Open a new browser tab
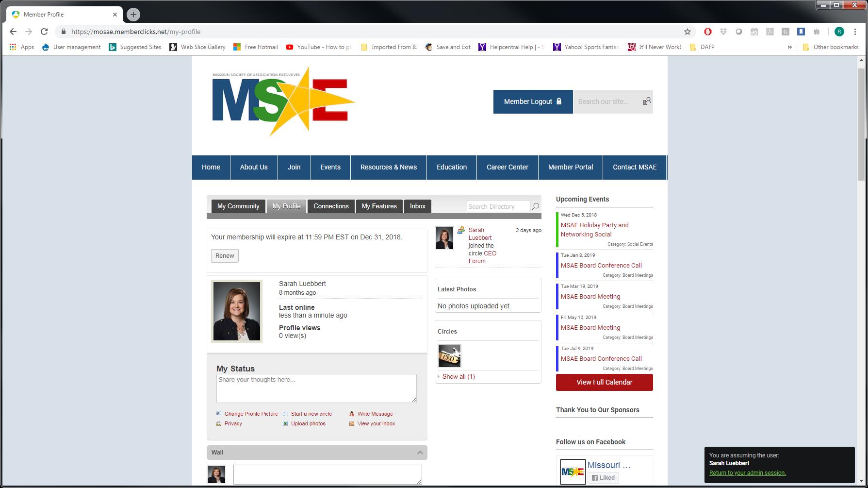The height and width of the screenshot is (488, 868). [133, 15]
